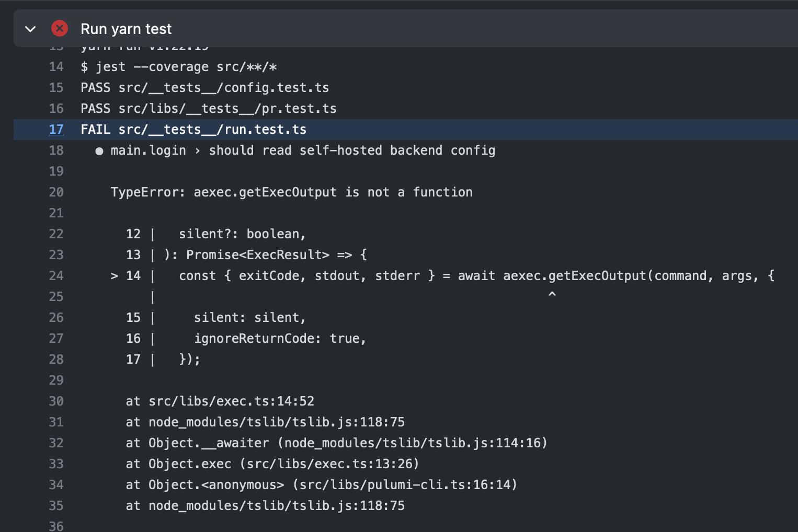
Task: Click the Object.exec stack line
Action: (272, 464)
